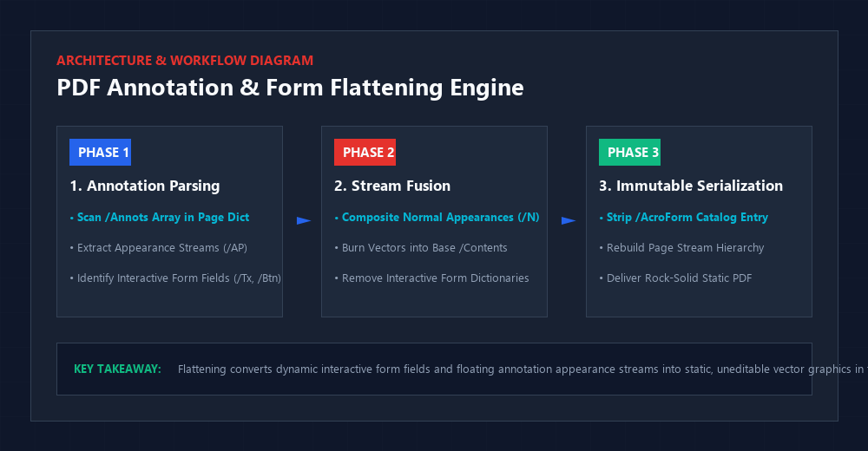This screenshot has width=868, height=451.
Task: Click the arrow between Phase 1 and Phase 2
Action: click(x=303, y=221)
